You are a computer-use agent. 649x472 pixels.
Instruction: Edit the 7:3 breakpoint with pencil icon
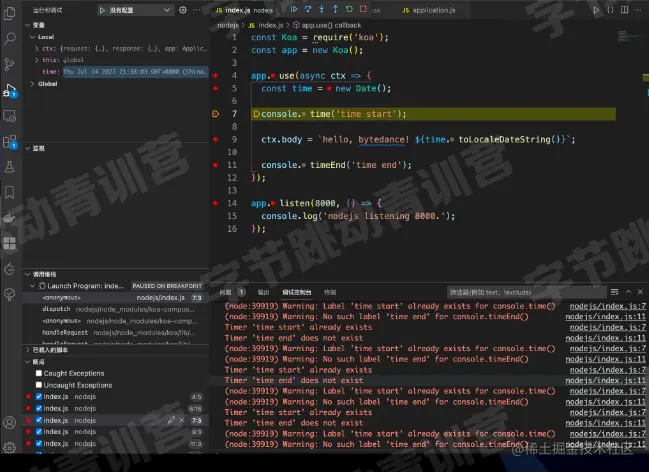pyautogui.click(x=171, y=420)
